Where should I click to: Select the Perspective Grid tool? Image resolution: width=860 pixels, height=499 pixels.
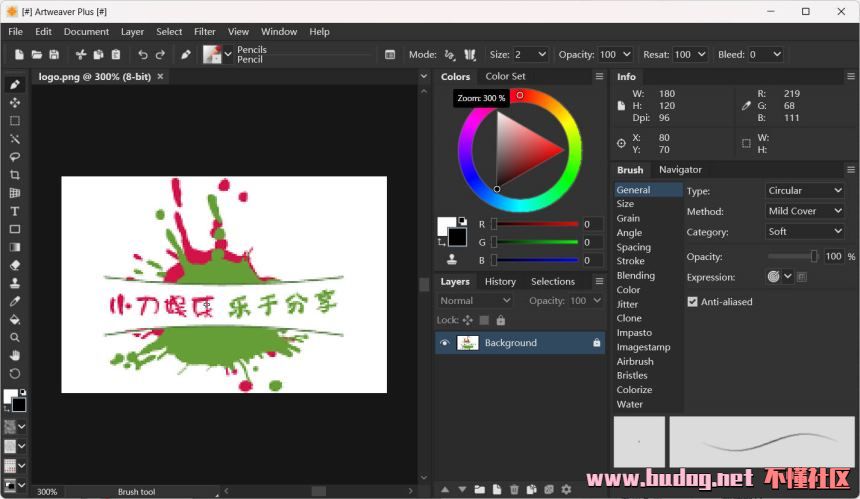[x=15, y=193]
